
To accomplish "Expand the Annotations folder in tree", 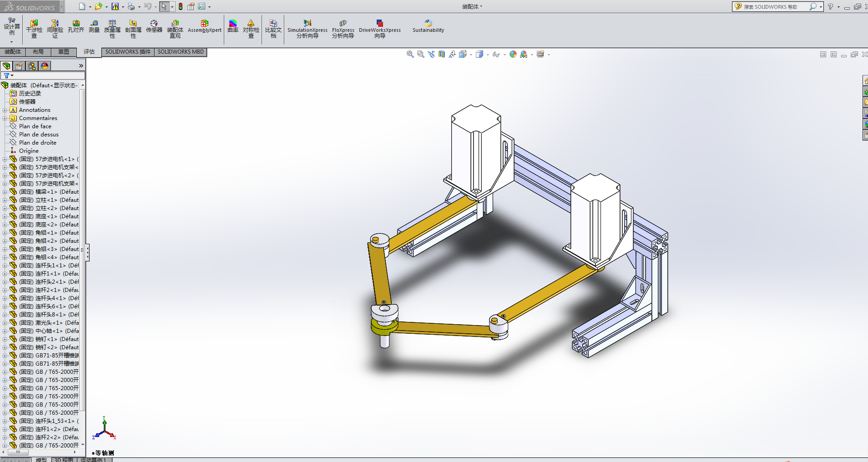I will coord(5,110).
